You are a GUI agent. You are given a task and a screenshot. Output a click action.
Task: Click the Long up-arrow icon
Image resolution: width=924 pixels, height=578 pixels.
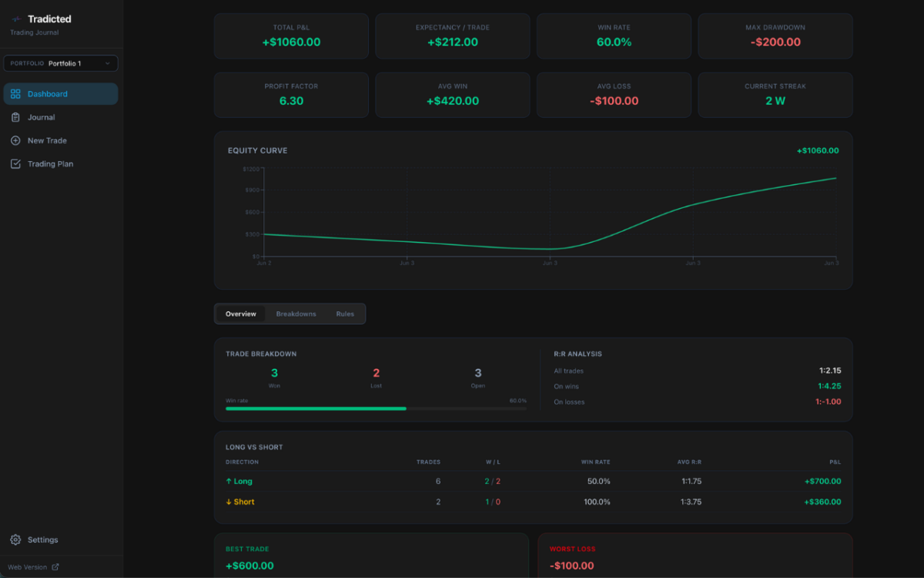click(229, 481)
